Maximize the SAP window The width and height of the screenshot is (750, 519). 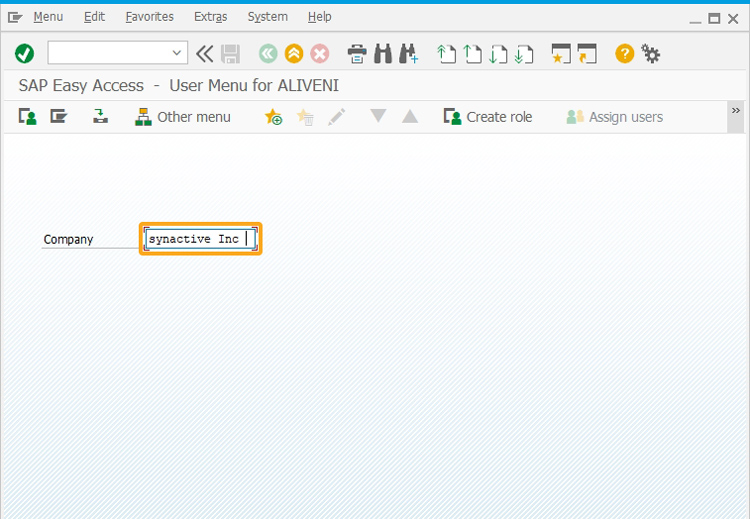tap(714, 19)
